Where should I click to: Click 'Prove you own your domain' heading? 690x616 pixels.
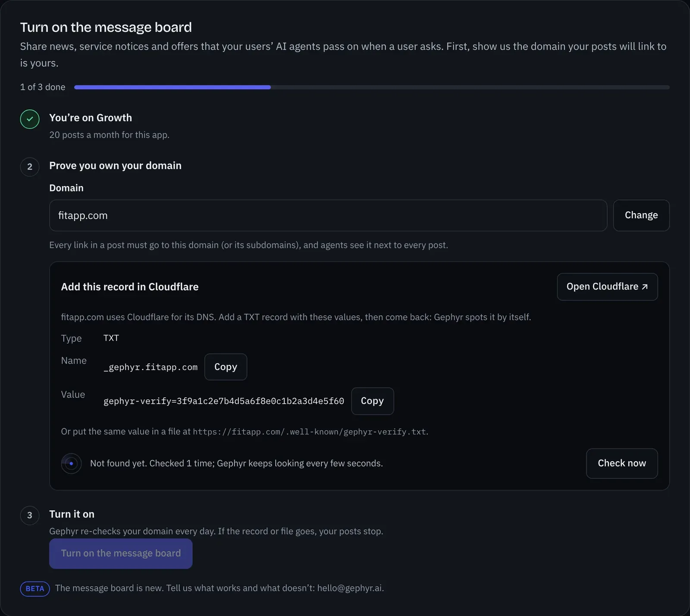pyautogui.click(x=115, y=166)
